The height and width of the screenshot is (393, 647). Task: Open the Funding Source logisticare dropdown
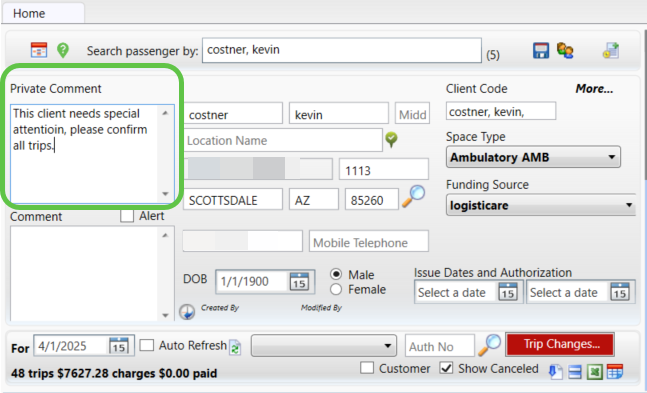[x=541, y=205]
